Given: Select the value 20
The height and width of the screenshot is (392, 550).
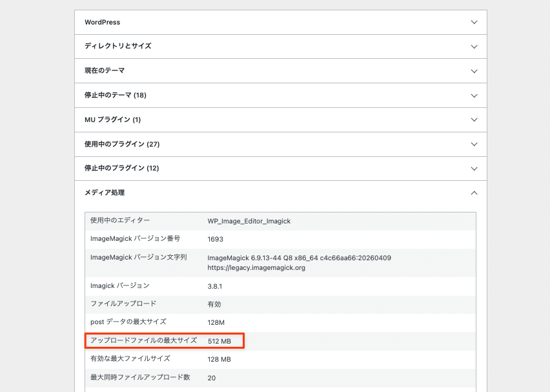Looking at the screenshot, I should click(212, 378).
